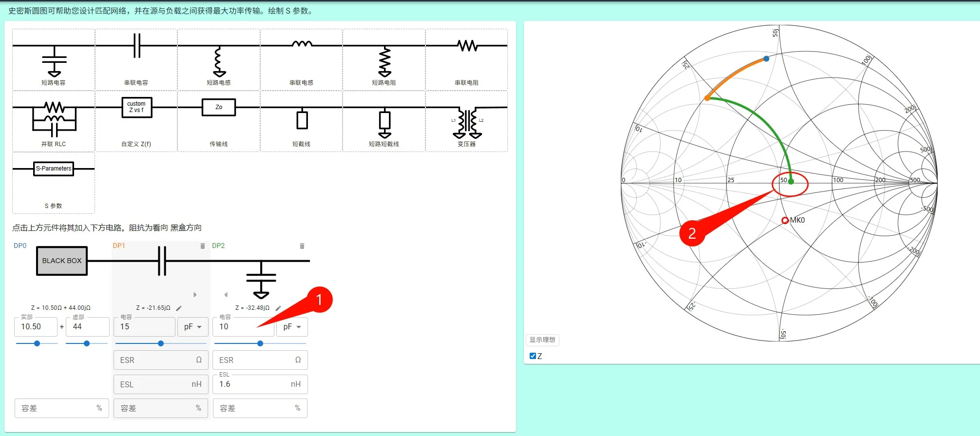Delete the DP1 series capacitor
This screenshot has height=436, width=980.
[x=203, y=246]
